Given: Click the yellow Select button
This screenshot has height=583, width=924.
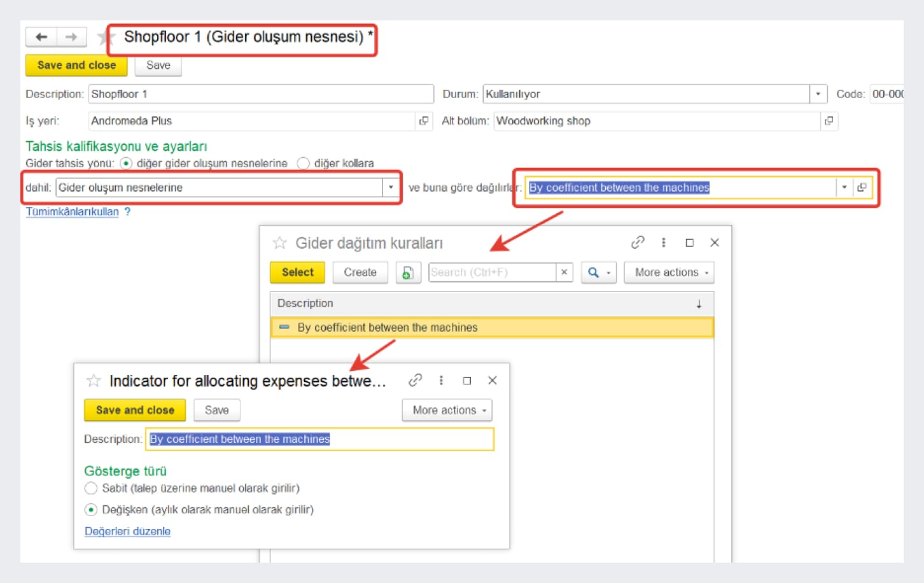Looking at the screenshot, I should pyautogui.click(x=297, y=272).
